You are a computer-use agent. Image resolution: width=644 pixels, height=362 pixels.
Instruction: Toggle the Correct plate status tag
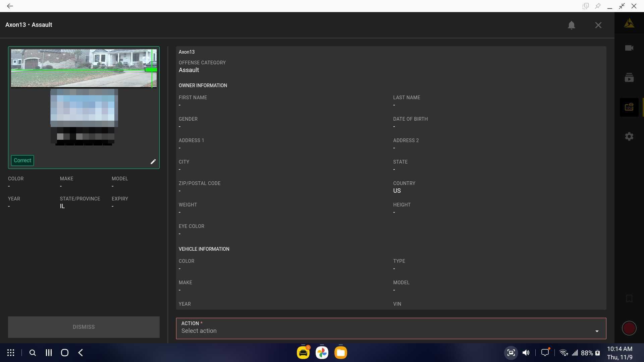[x=22, y=161]
